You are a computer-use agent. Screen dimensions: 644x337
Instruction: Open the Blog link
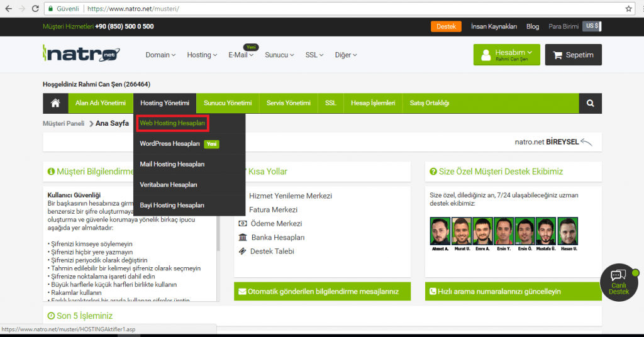[x=533, y=26]
